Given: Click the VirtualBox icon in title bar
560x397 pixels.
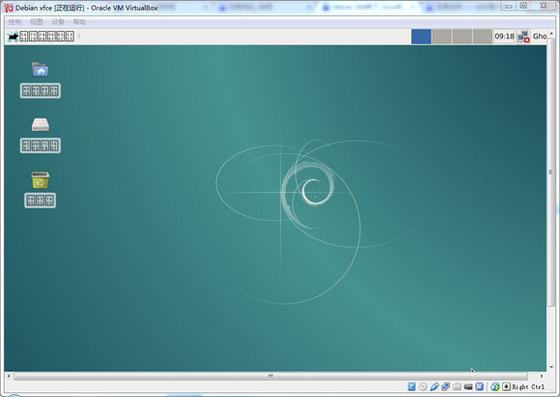Looking at the screenshot, I should click(x=9, y=7).
